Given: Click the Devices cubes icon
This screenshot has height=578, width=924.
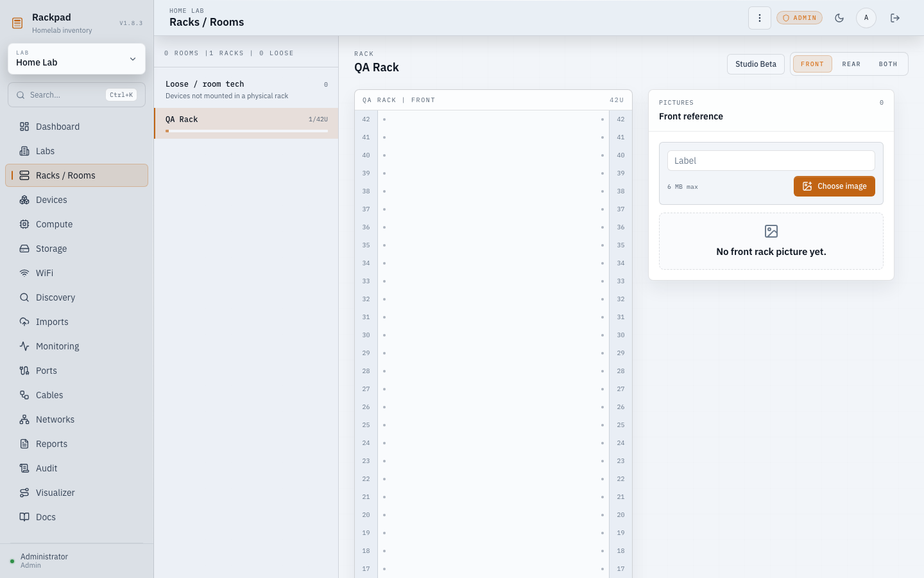Looking at the screenshot, I should click(24, 200).
